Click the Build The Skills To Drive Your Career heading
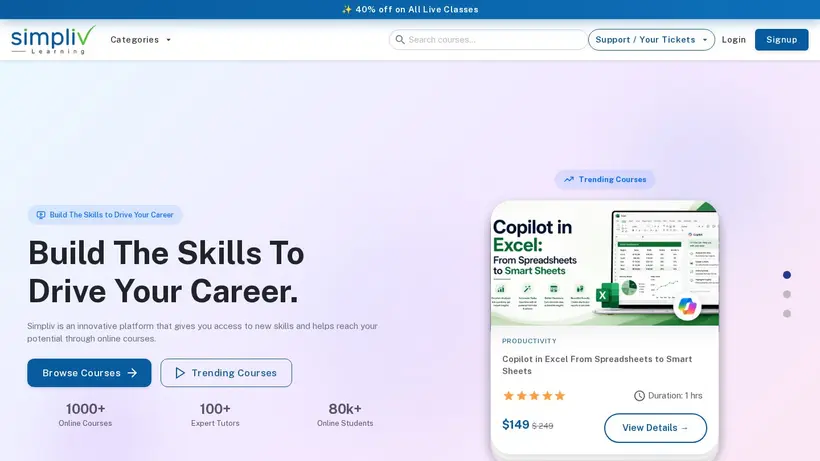Screen dimensions: 820x461 pyautogui.click(x=166, y=272)
